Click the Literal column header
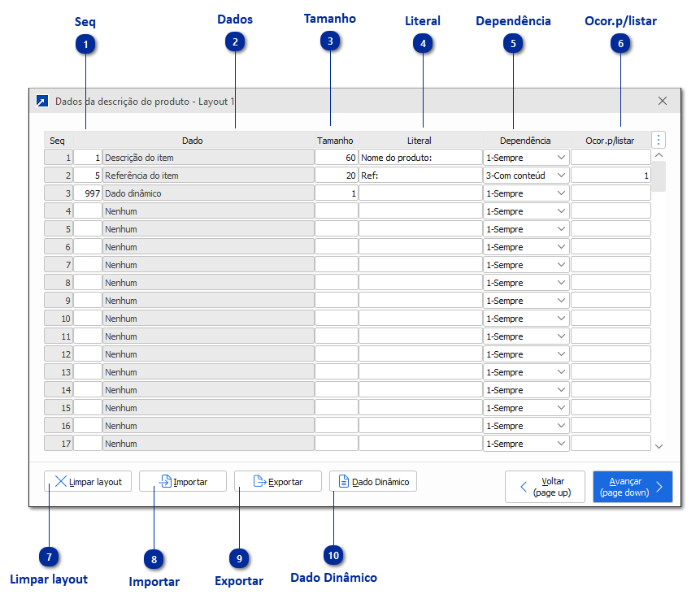700x603 pixels. pos(420,141)
